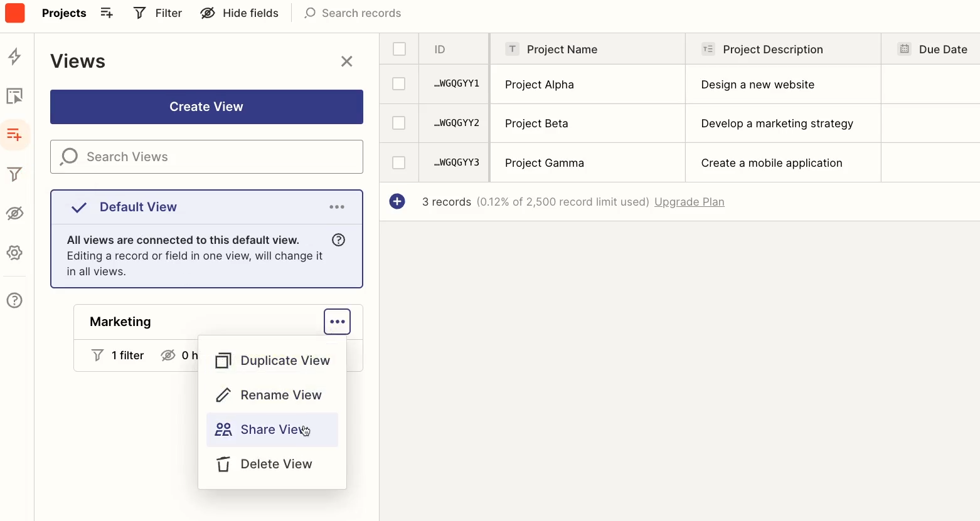Choose Duplicate View from the menu
The height and width of the screenshot is (521, 980).
[x=272, y=360]
